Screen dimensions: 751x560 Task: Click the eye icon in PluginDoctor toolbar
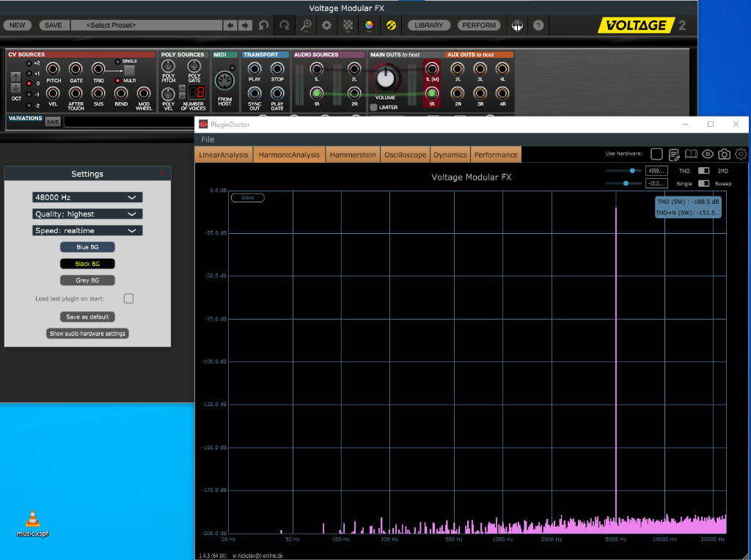click(708, 154)
